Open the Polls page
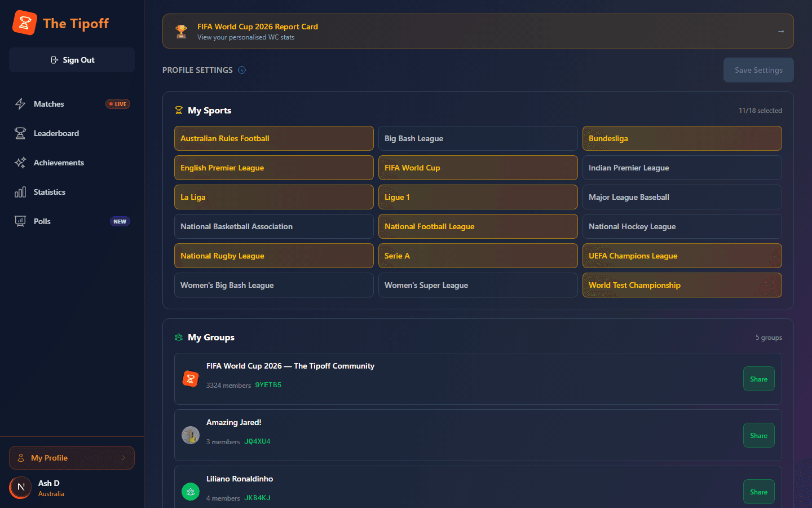This screenshot has width=812, height=508. (x=72, y=221)
